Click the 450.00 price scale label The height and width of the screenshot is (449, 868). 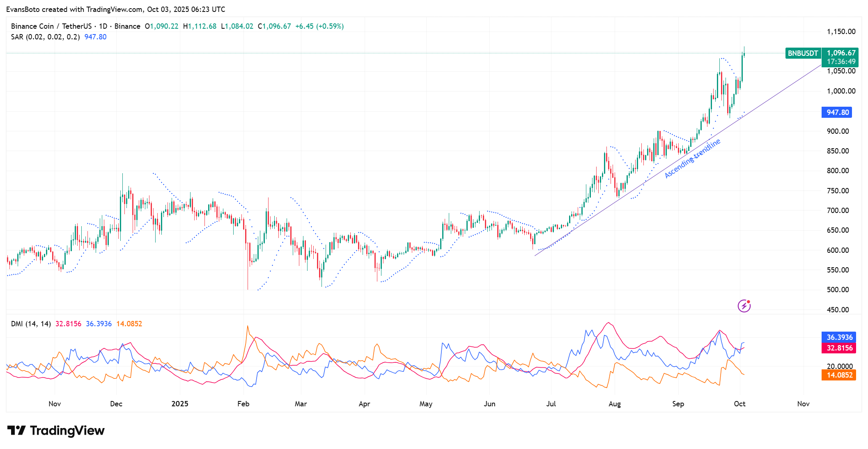coord(838,310)
